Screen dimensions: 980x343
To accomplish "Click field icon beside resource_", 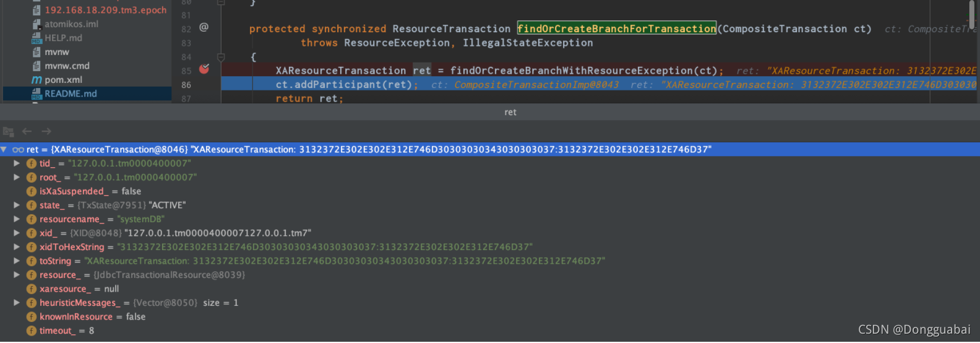I will pos(32,275).
